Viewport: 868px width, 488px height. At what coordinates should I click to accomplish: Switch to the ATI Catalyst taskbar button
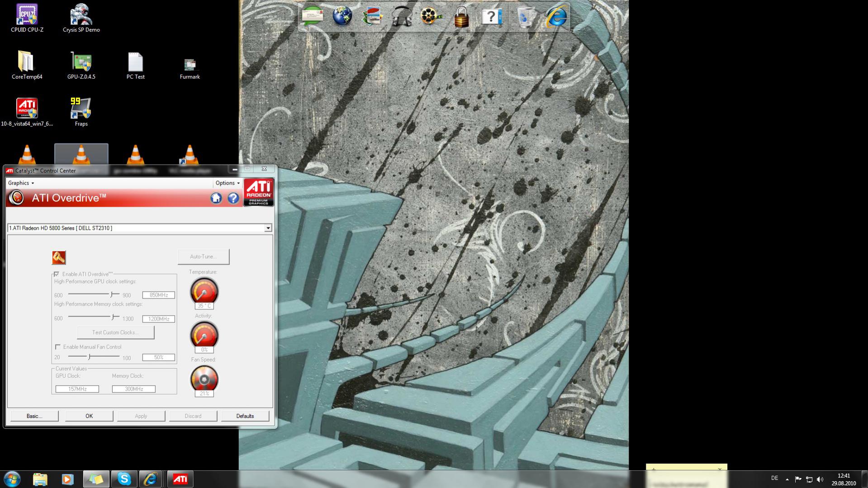pyautogui.click(x=180, y=479)
